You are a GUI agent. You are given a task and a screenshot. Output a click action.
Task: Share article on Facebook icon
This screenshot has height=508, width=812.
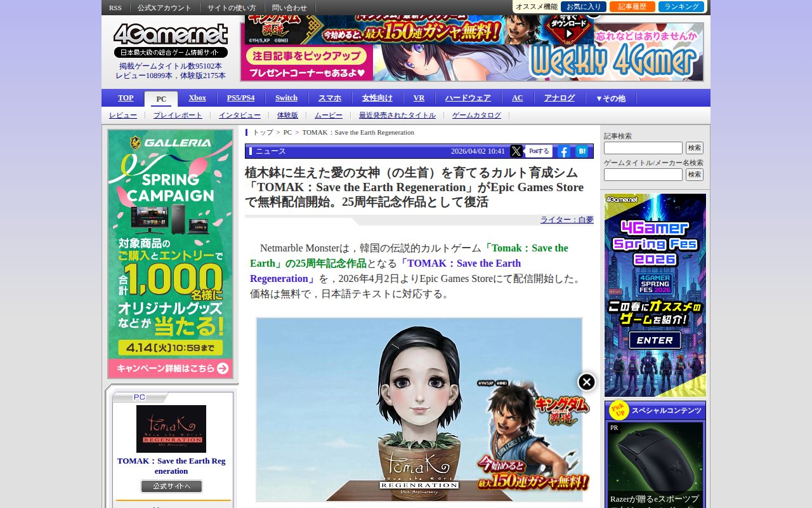pos(563,151)
